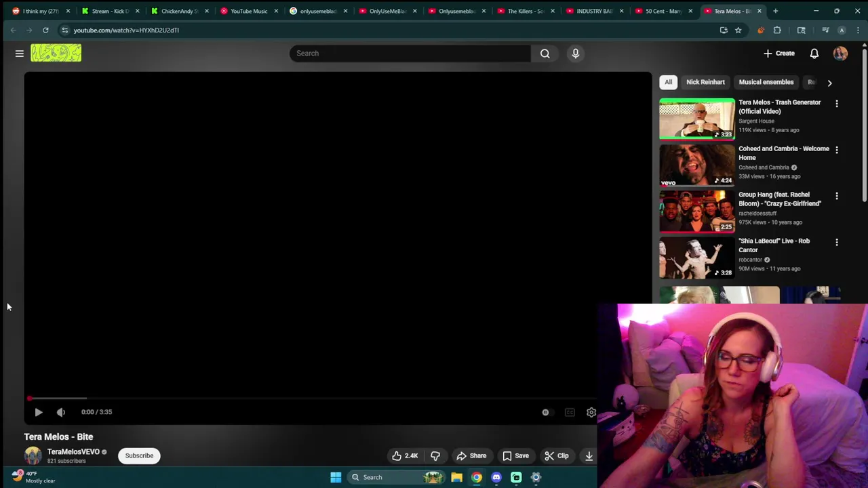The height and width of the screenshot is (488, 868).
Task: Select the All filter chip
Action: click(668, 82)
